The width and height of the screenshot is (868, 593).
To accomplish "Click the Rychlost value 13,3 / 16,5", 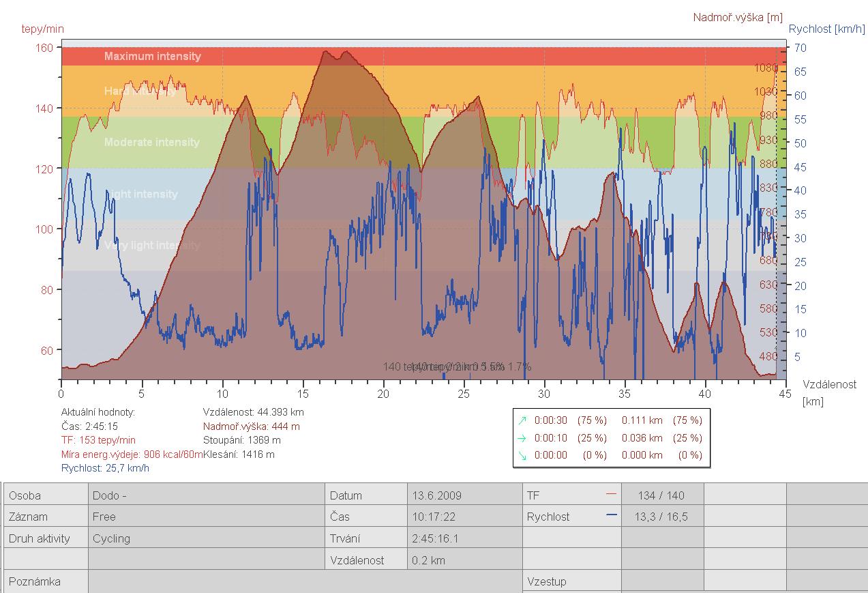I will click(661, 517).
